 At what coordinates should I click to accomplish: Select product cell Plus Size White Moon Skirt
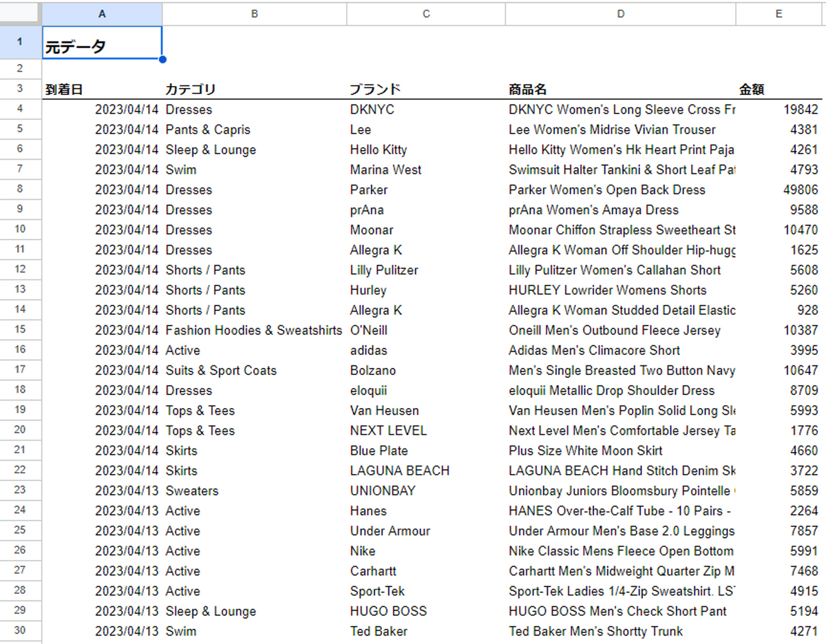coord(621,451)
